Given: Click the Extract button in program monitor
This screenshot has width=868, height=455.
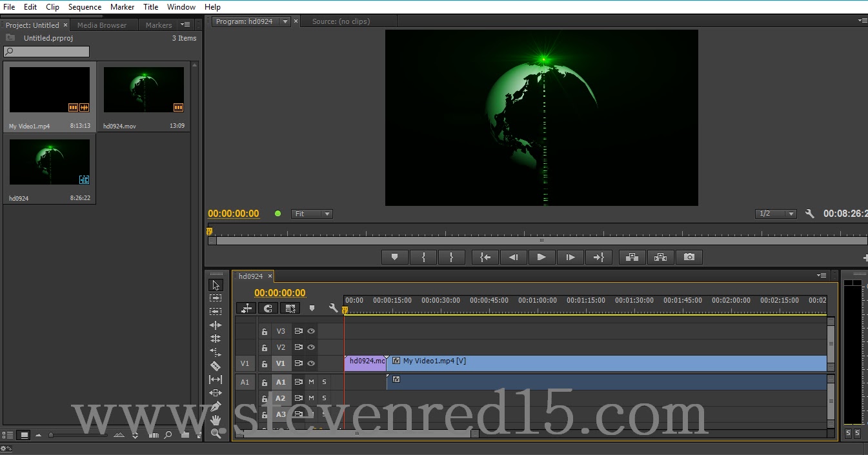Looking at the screenshot, I should (661, 257).
